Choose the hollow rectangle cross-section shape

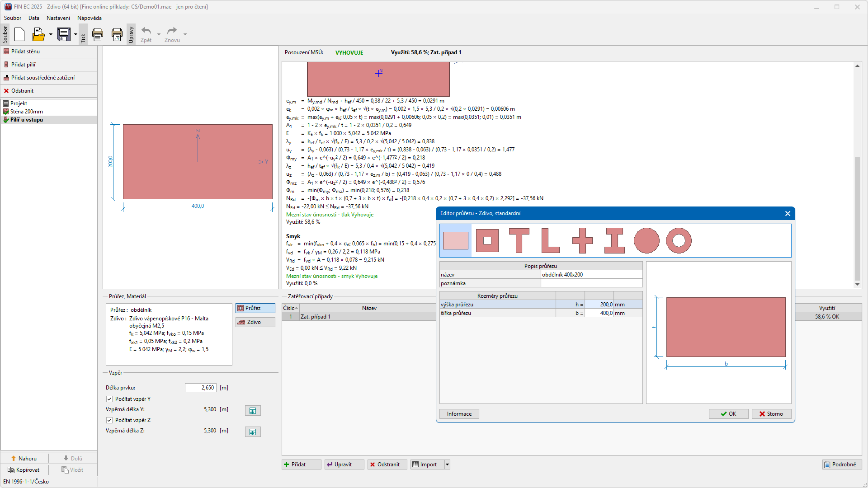(x=487, y=240)
